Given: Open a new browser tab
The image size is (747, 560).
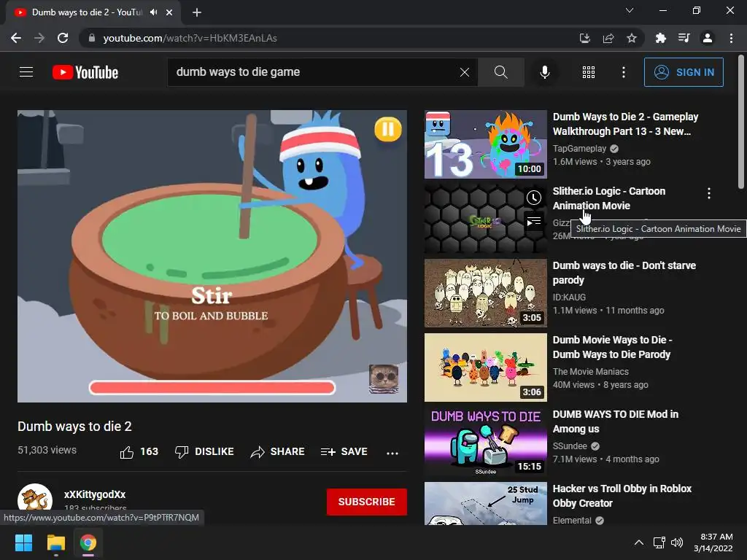Looking at the screenshot, I should (197, 12).
